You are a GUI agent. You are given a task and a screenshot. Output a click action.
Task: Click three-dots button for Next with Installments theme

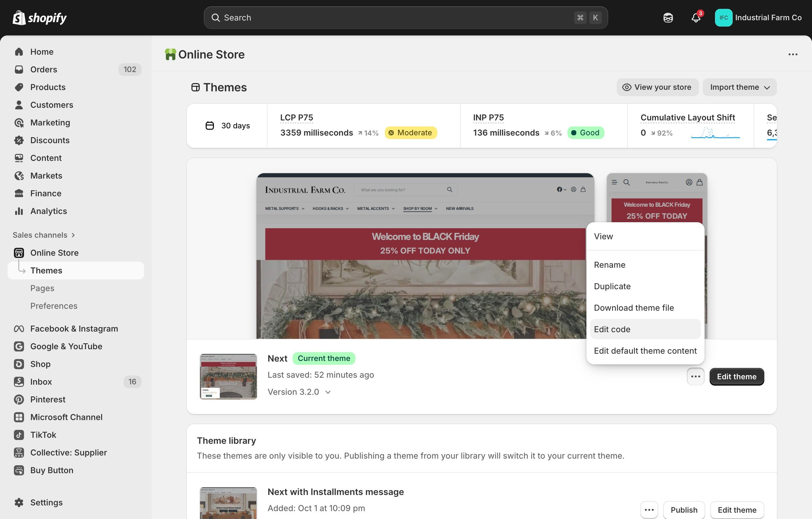[649, 510]
